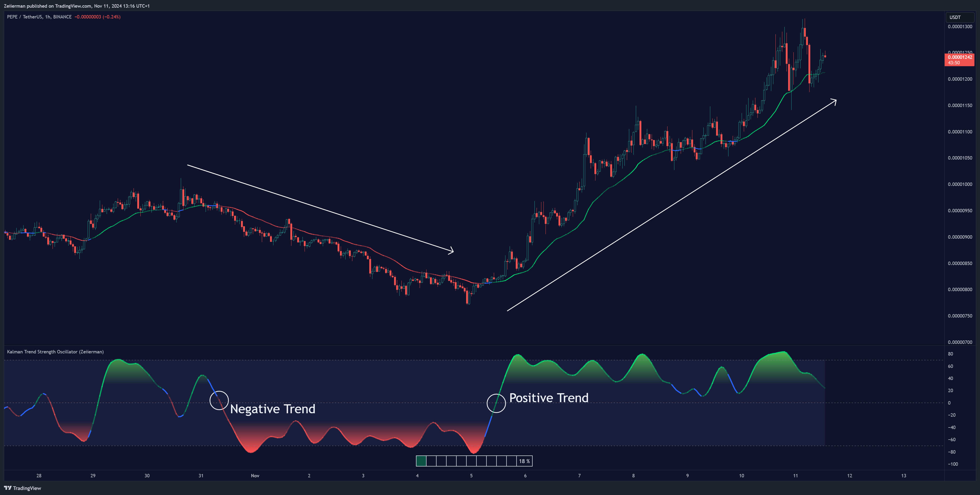Click the oscillator scale value −100

point(953,464)
